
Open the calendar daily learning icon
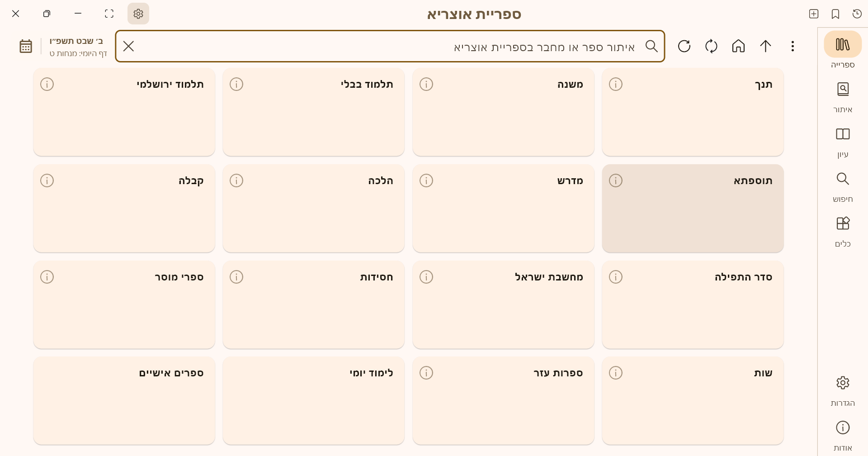[x=25, y=46]
